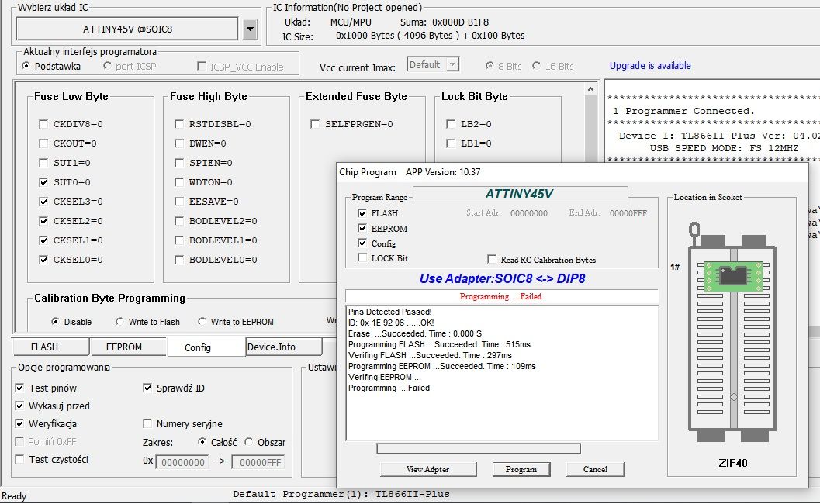Select the 8 Bits radio option
The height and width of the screenshot is (504, 820).
(490, 66)
